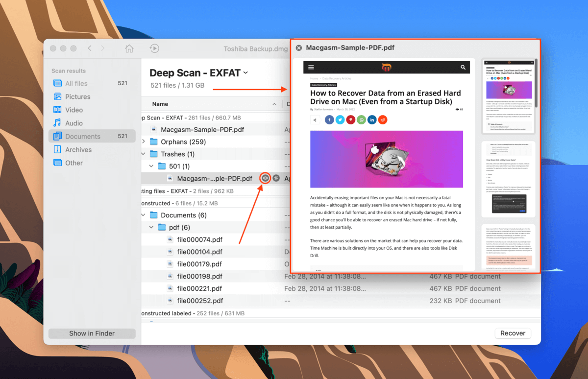Click the hash icon beside Macgasm-...ple-PDF.pdf
Viewport: 588px width, 379px height.
(x=276, y=178)
